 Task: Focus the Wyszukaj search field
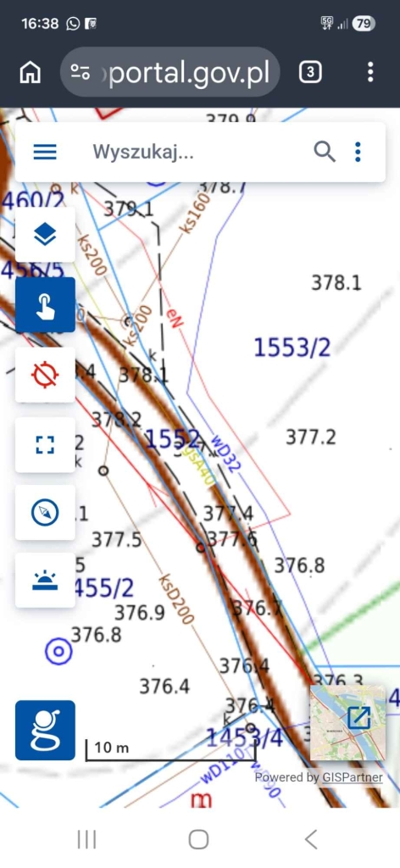coord(193,152)
